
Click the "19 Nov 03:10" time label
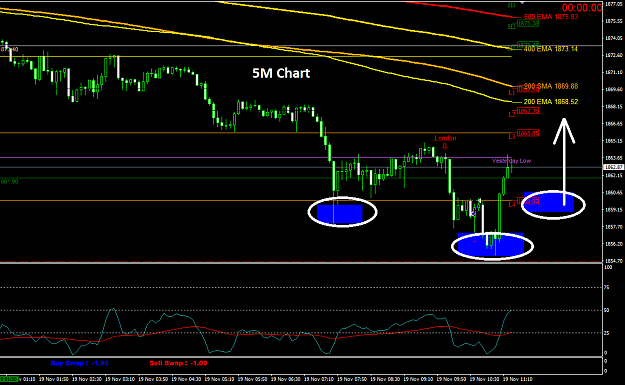coord(120,379)
